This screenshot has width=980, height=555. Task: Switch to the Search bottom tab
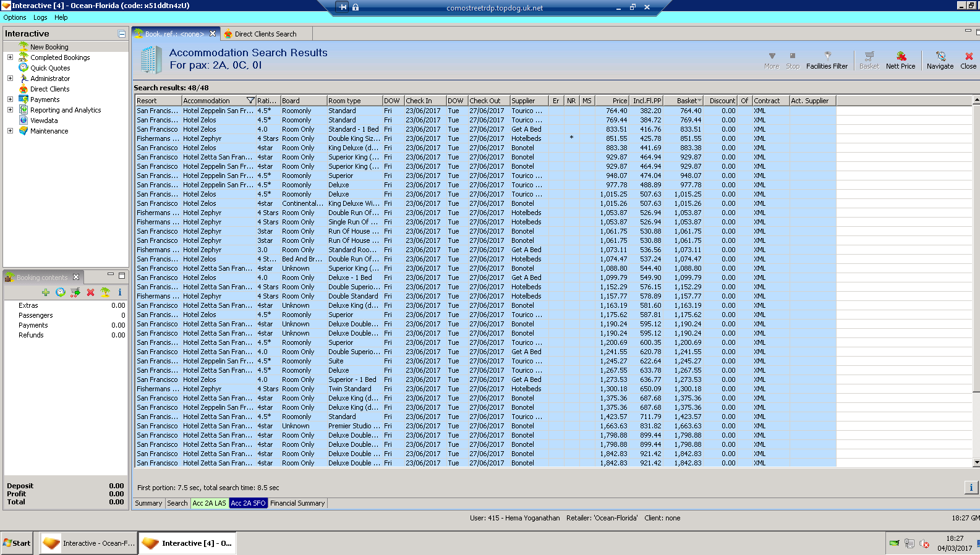(177, 503)
